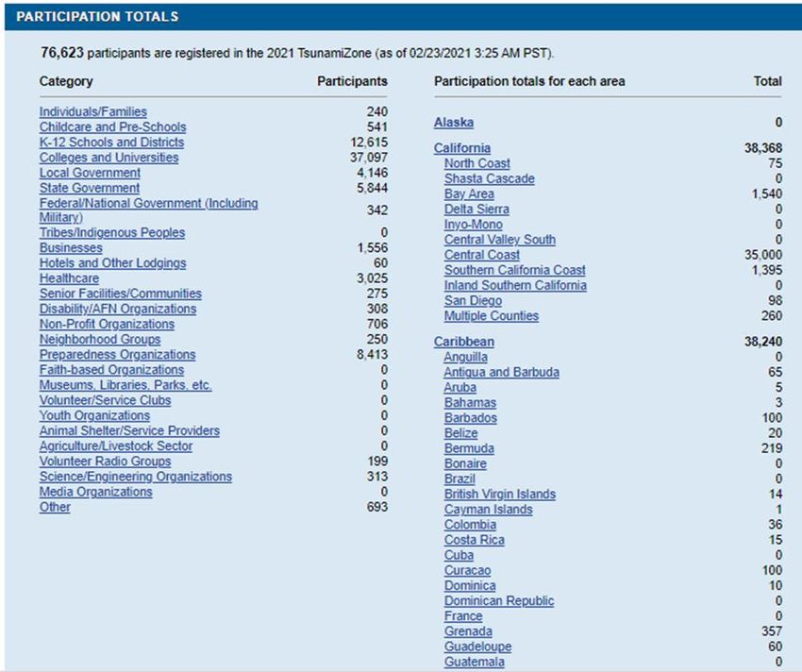The width and height of the screenshot is (802, 672).
Task: Open Colleges and Universities category
Action: [x=109, y=158]
